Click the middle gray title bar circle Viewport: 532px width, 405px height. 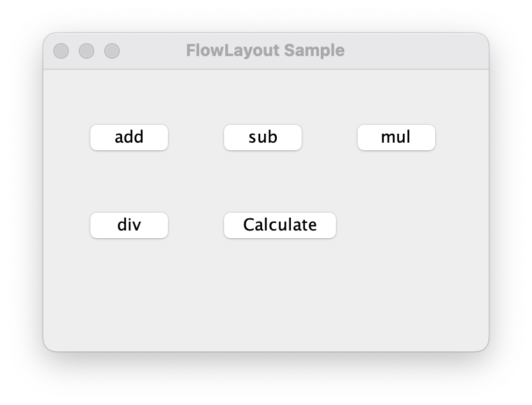click(x=87, y=51)
